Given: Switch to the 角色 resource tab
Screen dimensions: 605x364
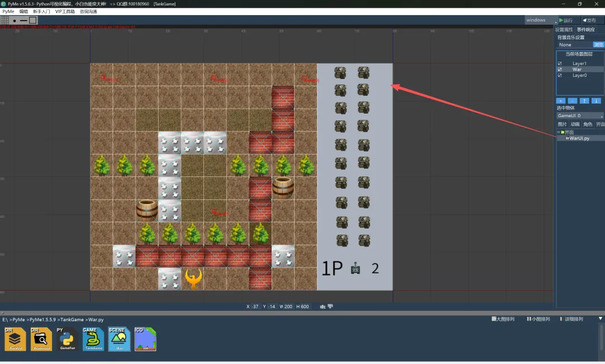Looking at the screenshot, I should [x=588, y=124].
